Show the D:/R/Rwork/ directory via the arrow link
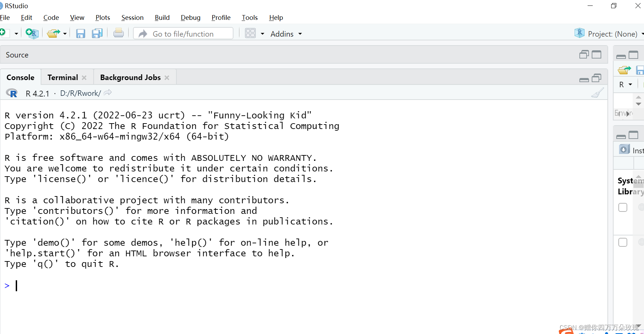The image size is (644, 334). tap(107, 93)
